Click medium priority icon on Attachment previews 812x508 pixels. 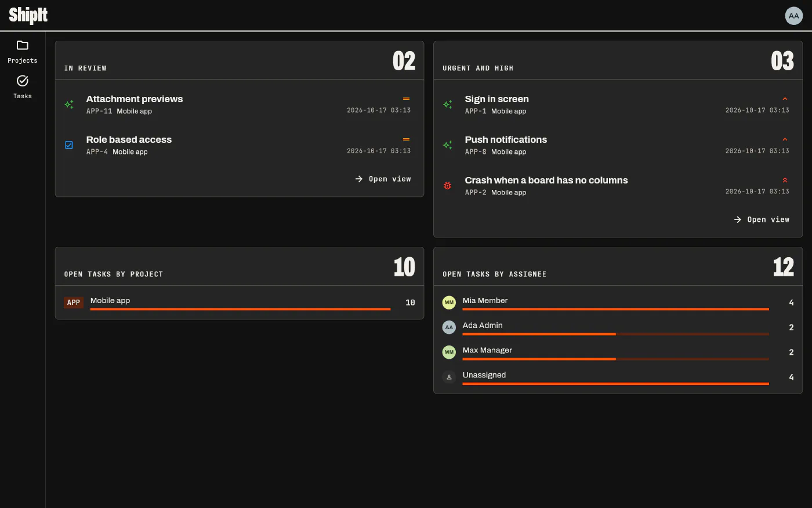point(407,99)
